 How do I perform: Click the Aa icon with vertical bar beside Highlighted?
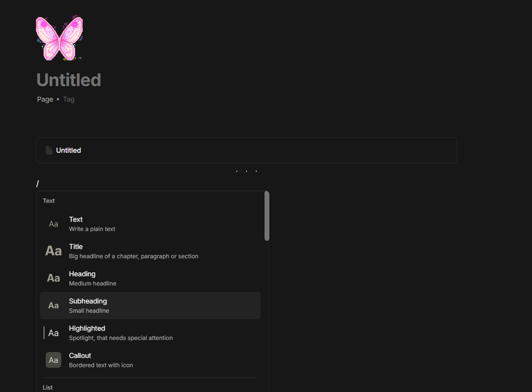[53, 333]
